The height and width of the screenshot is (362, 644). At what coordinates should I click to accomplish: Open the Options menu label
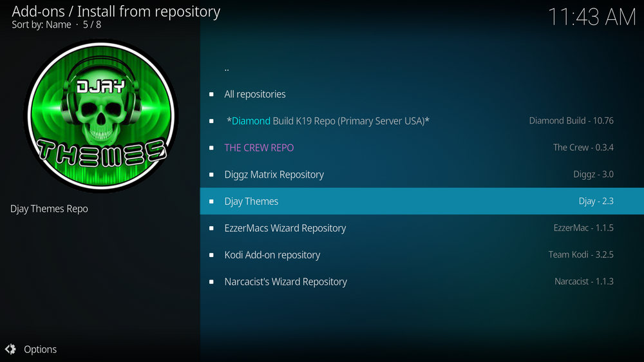coord(40,349)
